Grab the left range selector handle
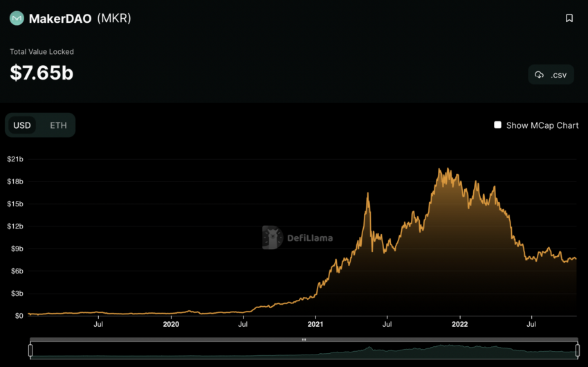This screenshot has height=367, width=588. point(30,350)
